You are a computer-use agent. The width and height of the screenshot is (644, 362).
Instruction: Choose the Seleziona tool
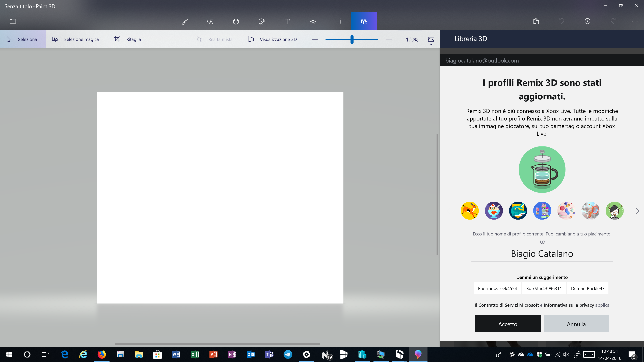[x=23, y=39]
